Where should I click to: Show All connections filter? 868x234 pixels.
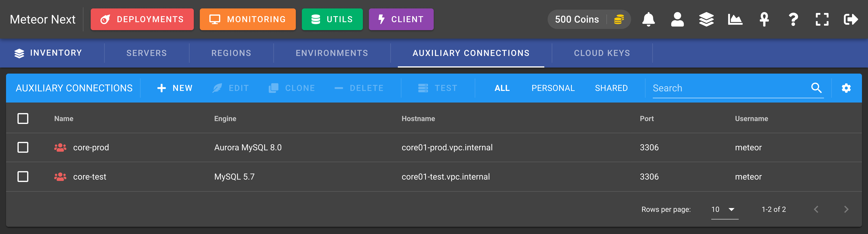(502, 88)
